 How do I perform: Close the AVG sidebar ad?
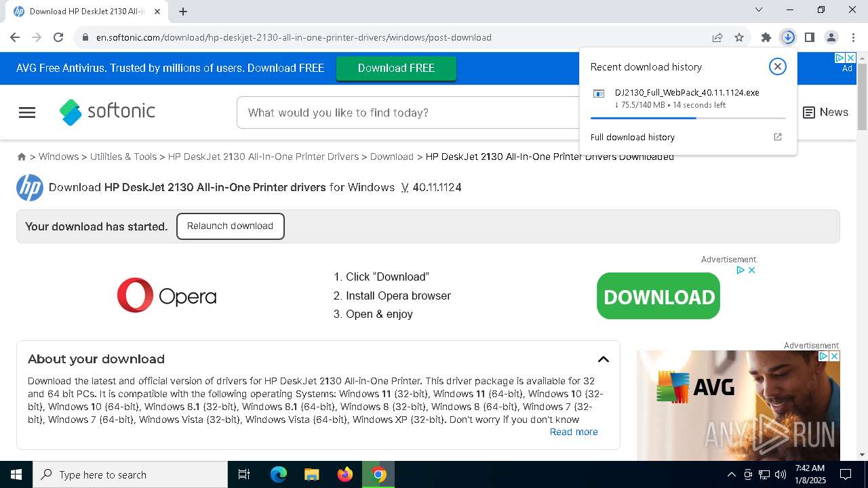point(835,356)
